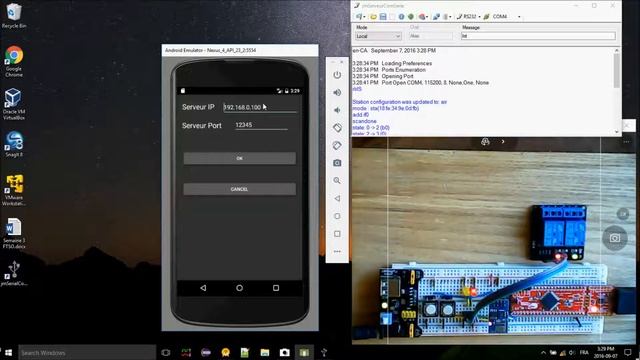The width and height of the screenshot is (640, 360).
Task: Click the save disk icon in serial toolbar
Action: (x=383, y=17)
